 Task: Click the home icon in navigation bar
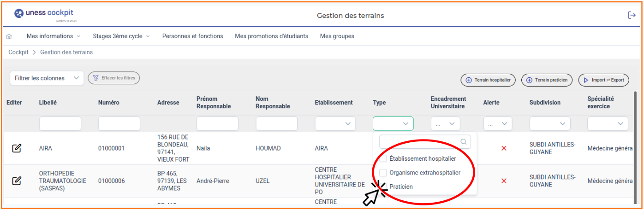pyautogui.click(x=9, y=36)
